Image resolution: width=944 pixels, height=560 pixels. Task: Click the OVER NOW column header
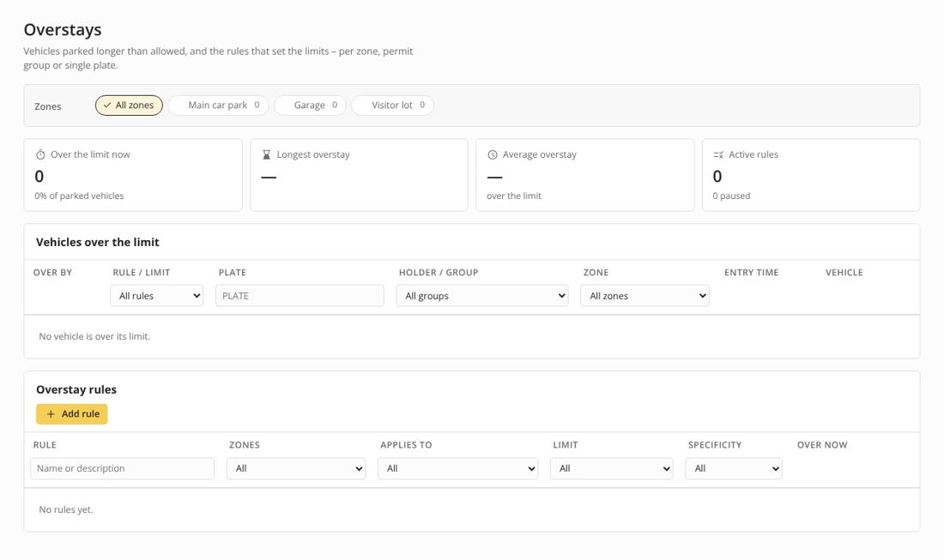pyautogui.click(x=822, y=445)
